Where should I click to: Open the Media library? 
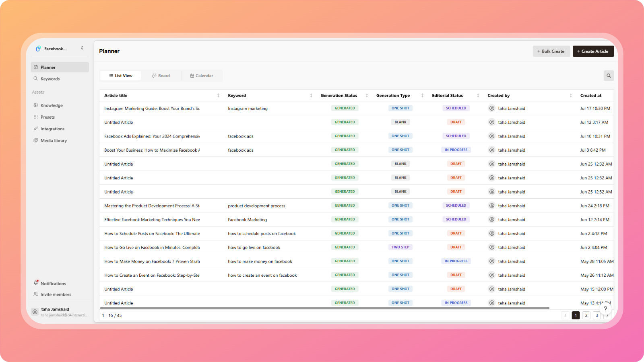(x=60, y=140)
